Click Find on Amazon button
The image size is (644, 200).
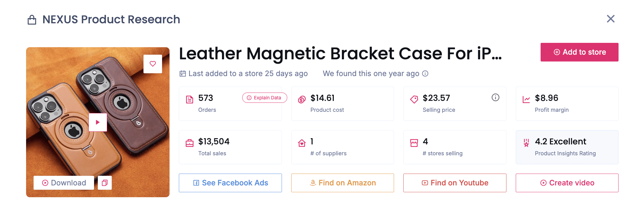[342, 183]
